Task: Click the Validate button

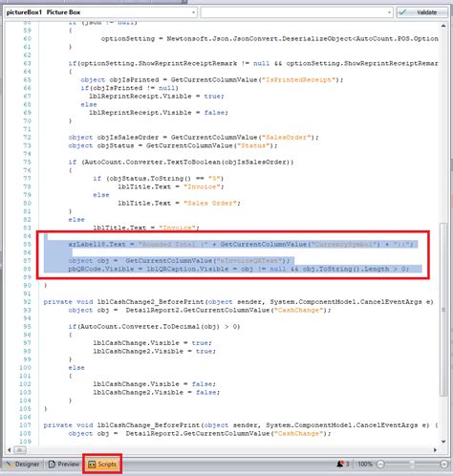Action: 421,12
